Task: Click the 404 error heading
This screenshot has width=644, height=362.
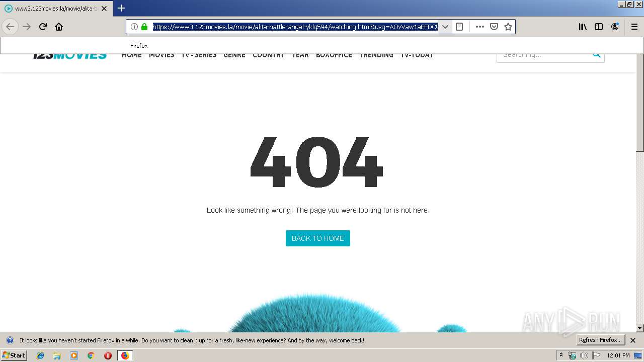Action: [317, 163]
